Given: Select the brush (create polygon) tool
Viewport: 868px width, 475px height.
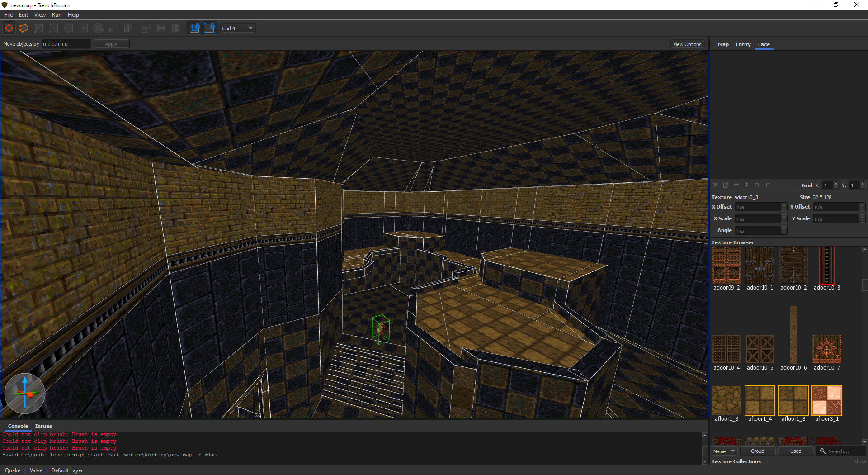Looking at the screenshot, I should pos(24,28).
